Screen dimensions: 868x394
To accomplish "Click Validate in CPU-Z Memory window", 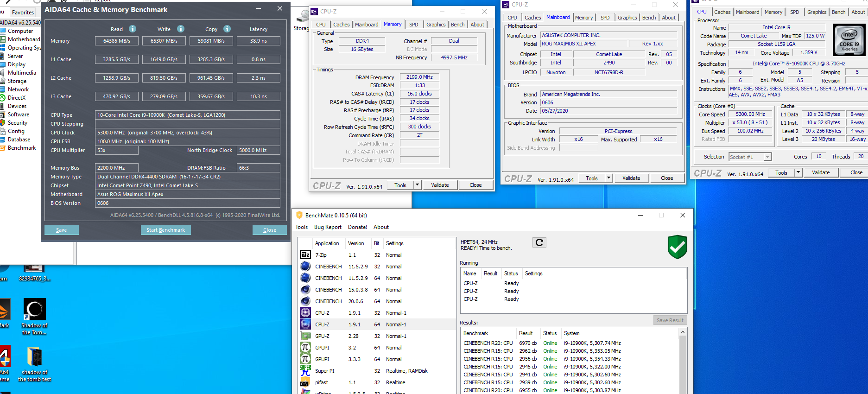I will (440, 185).
